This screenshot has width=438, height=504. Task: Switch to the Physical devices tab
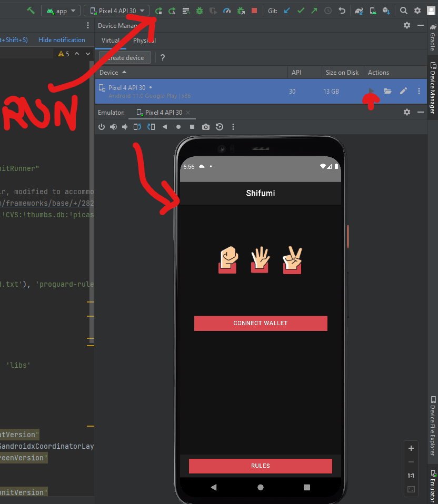tap(144, 41)
